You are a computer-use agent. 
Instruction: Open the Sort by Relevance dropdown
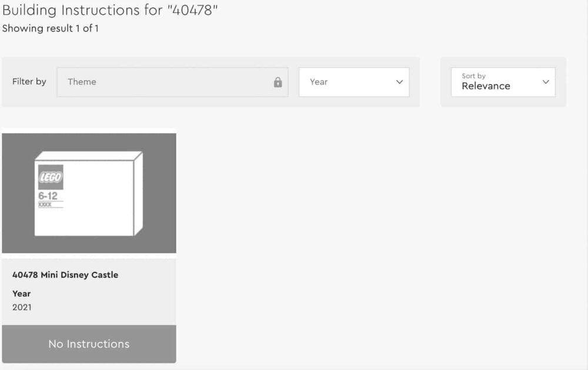(503, 82)
